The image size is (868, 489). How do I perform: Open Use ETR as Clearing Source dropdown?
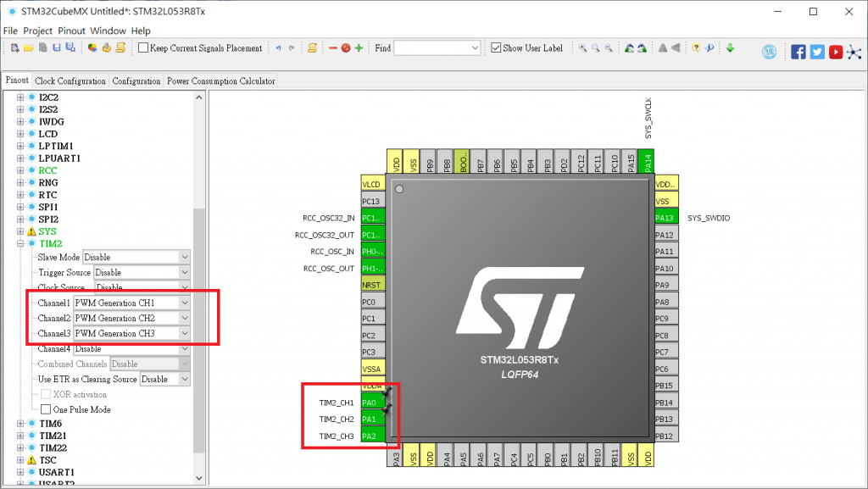[165, 379]
